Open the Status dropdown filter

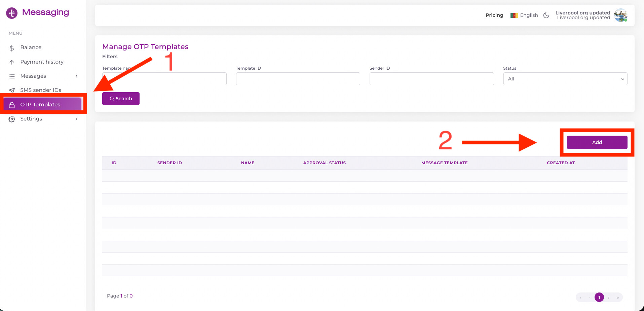[x=565, y=79]
